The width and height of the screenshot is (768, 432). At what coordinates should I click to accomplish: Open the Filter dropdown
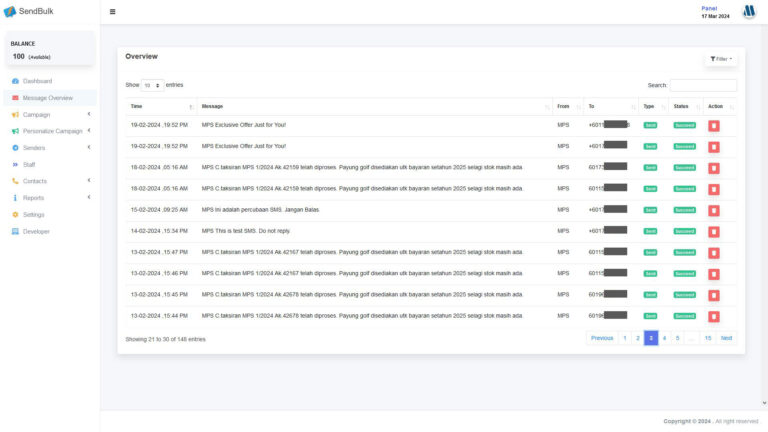(720, 59)
